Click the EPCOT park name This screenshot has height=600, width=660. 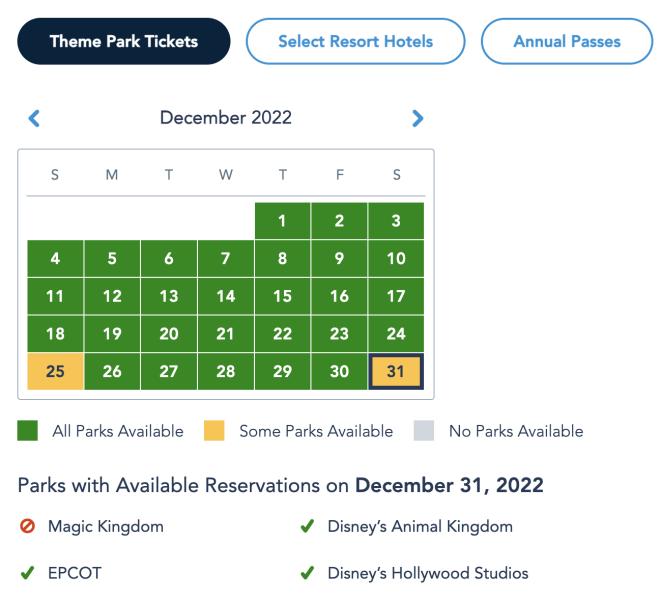(x=74, y=574)
